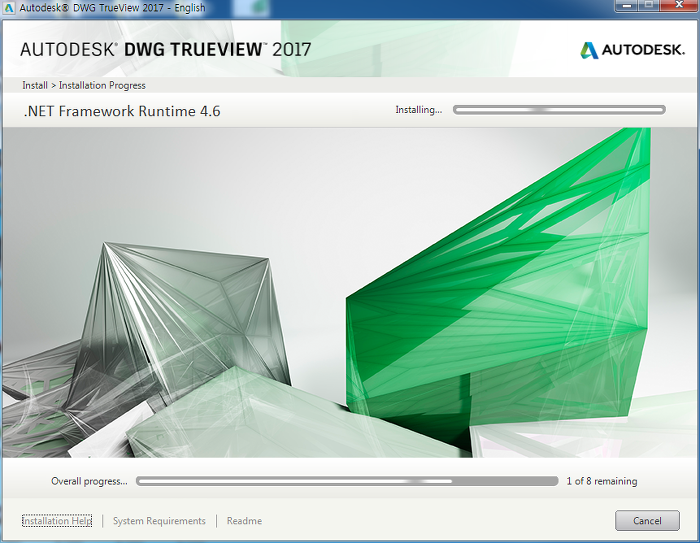Click the '1 of 8 remaining' text
Viewport: 700px width, 543px height.
click(602, 481)
